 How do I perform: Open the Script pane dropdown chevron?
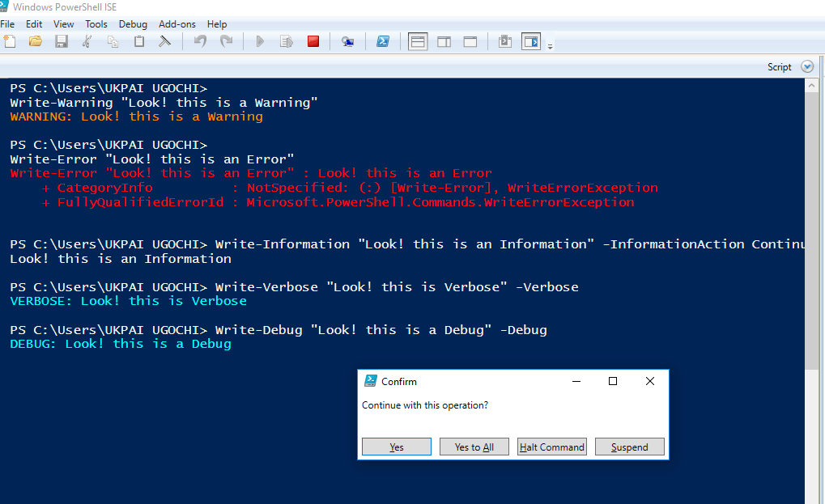[x=806, y=66]
